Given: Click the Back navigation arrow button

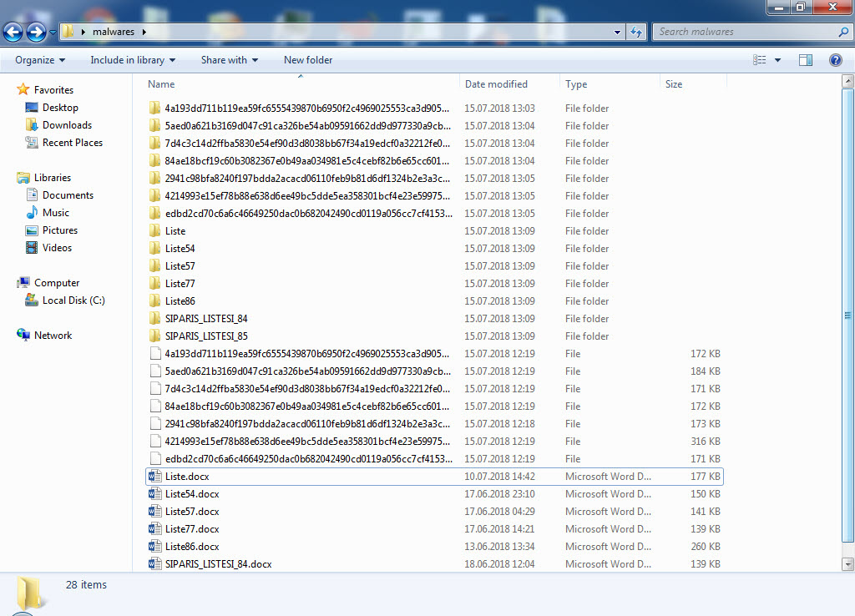Looking at the screenshot, I should [x=13, y=33].
